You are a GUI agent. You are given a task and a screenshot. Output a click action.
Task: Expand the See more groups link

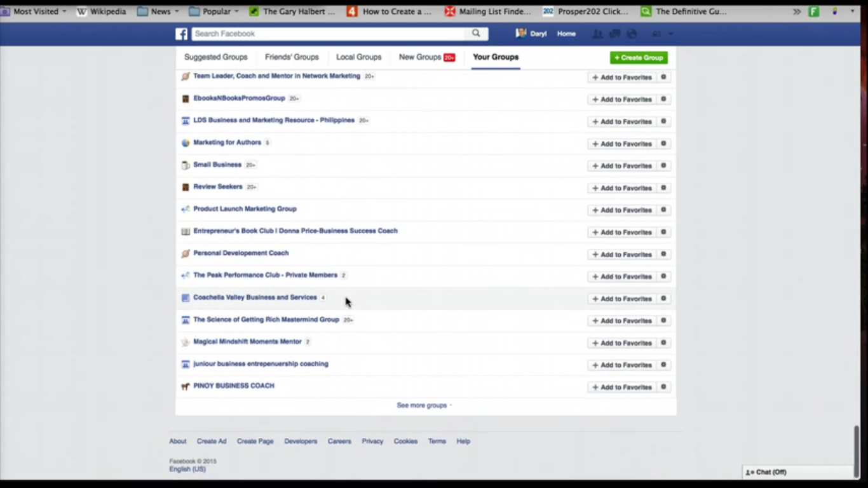tap(424, 405)
